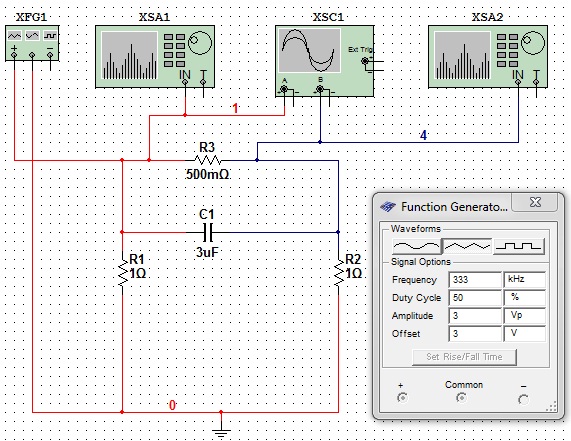Click the T terminal of XSA1
571x441 pixels.
coord(203,82)
